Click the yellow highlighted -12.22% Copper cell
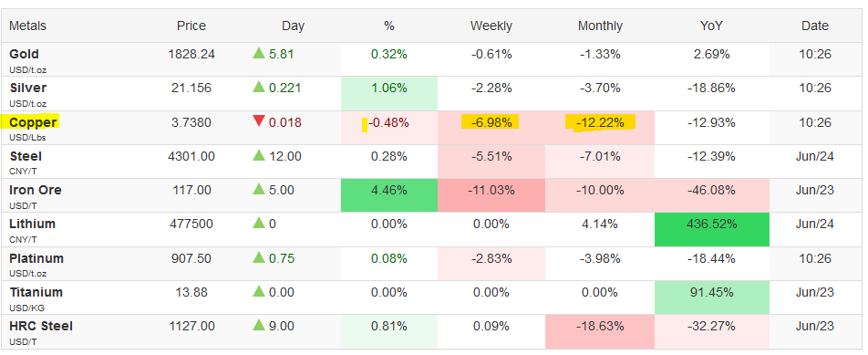This screenshot has height=355, width=868. [x=600, y=122]
